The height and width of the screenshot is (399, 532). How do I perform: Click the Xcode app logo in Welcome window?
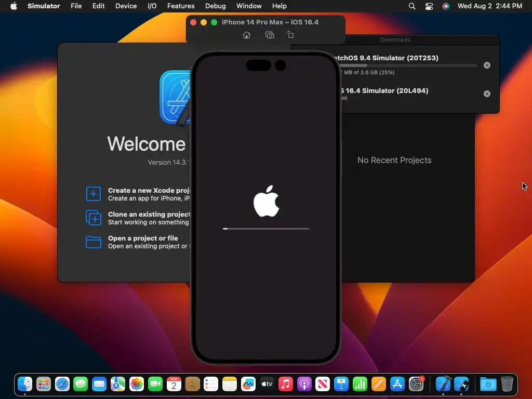click(x=175, y=97)
